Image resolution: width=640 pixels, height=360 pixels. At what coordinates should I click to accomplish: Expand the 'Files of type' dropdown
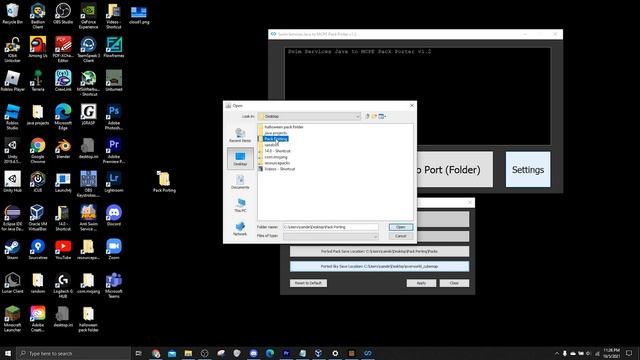click(331, 236)
